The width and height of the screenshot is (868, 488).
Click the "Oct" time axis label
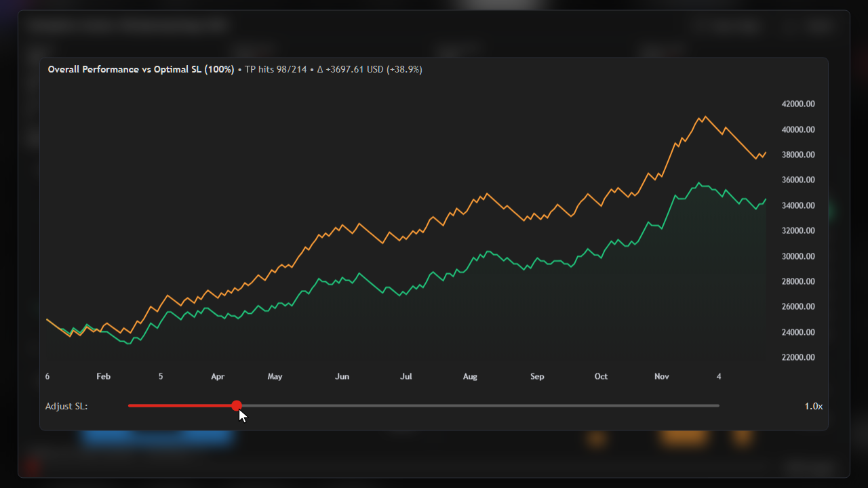pos(601,376)
